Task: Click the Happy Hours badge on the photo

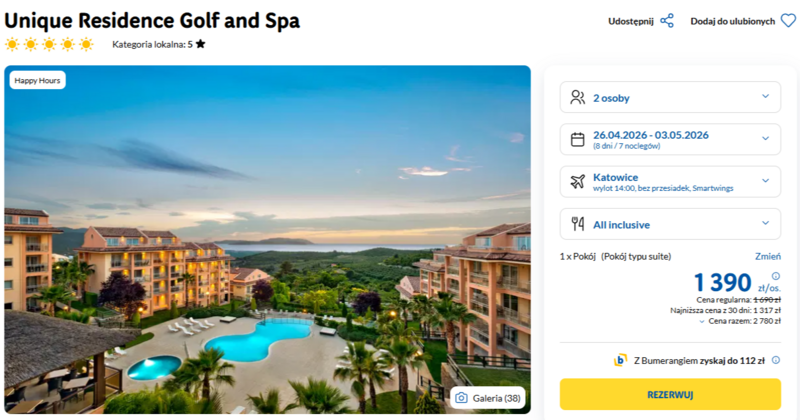Action: [x=38, y=80]
